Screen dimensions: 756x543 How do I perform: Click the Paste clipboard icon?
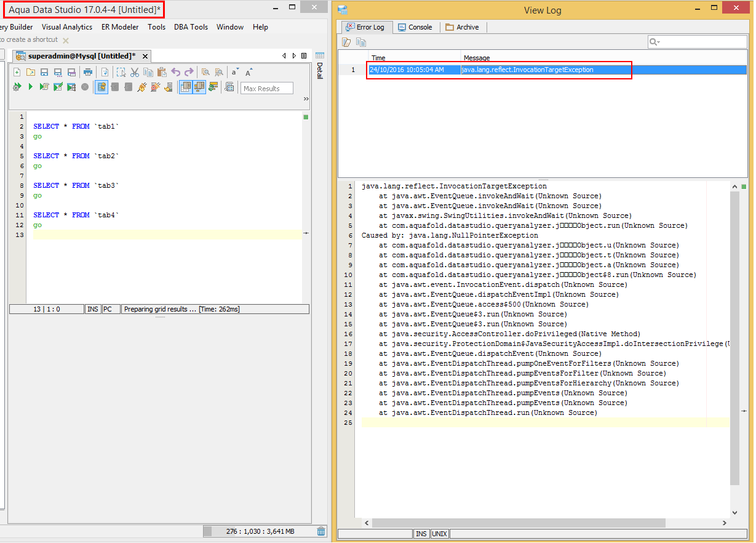(162, 72)
